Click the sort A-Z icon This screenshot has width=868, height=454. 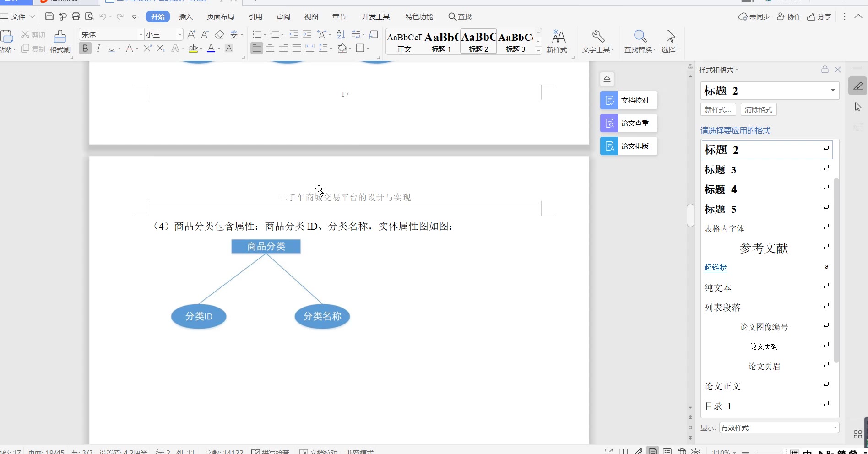341,34
